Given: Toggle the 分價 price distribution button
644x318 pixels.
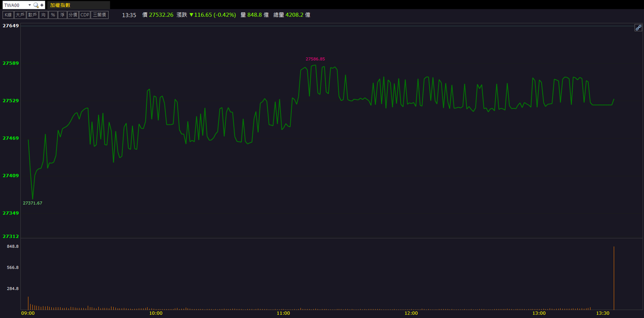Looking at the screenshot, I should tap(73, 15).
